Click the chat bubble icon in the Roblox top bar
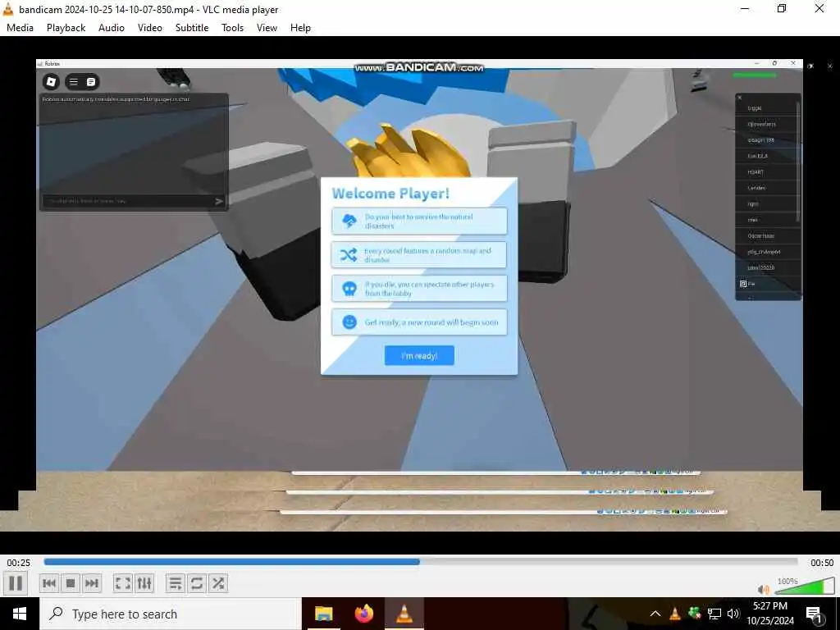The width and height of the screenshot is (840, 630). [91, 82]
